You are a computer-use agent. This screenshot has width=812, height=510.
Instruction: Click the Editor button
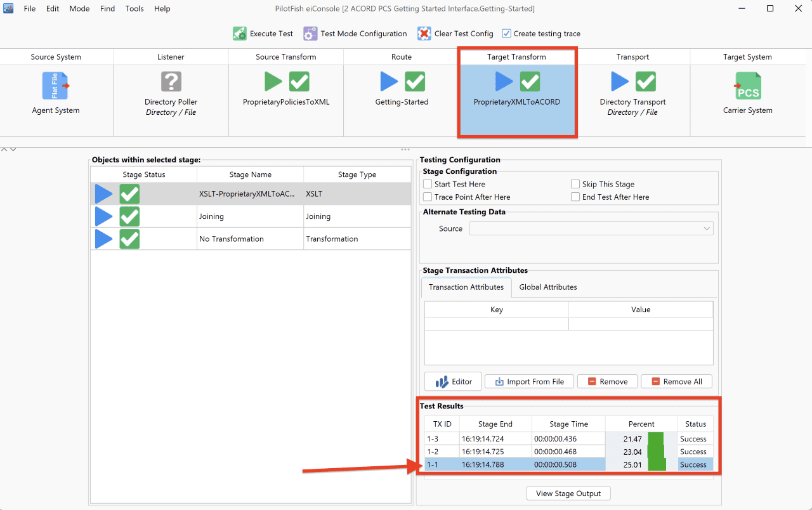coord(453,381)
